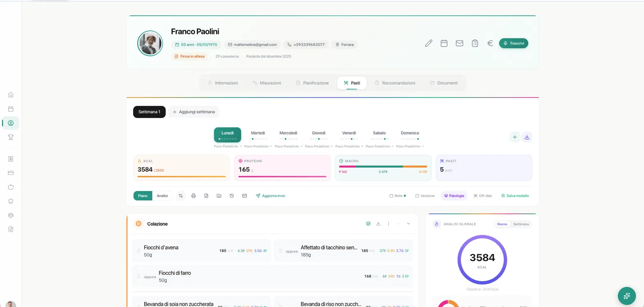Click the KCAL orange progress bar
The height and width of the screenshot is (307, 644).
[182, 176]
